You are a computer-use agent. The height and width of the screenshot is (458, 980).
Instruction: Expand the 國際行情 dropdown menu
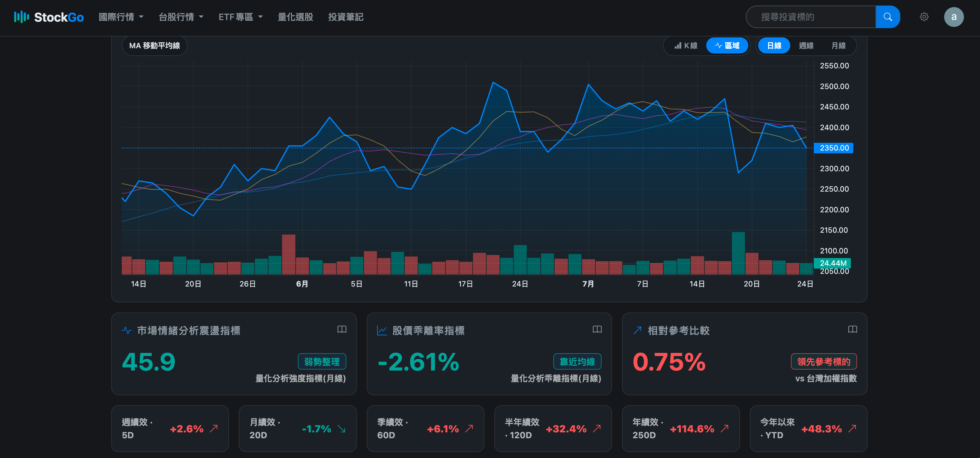tap(121, 17)
